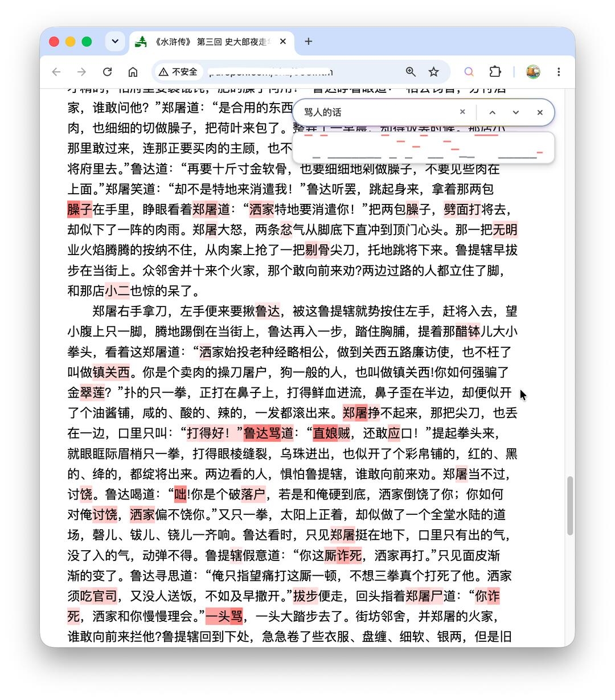Click the highlighted word 劈面
615x700 pixels.
coord(456,210)
